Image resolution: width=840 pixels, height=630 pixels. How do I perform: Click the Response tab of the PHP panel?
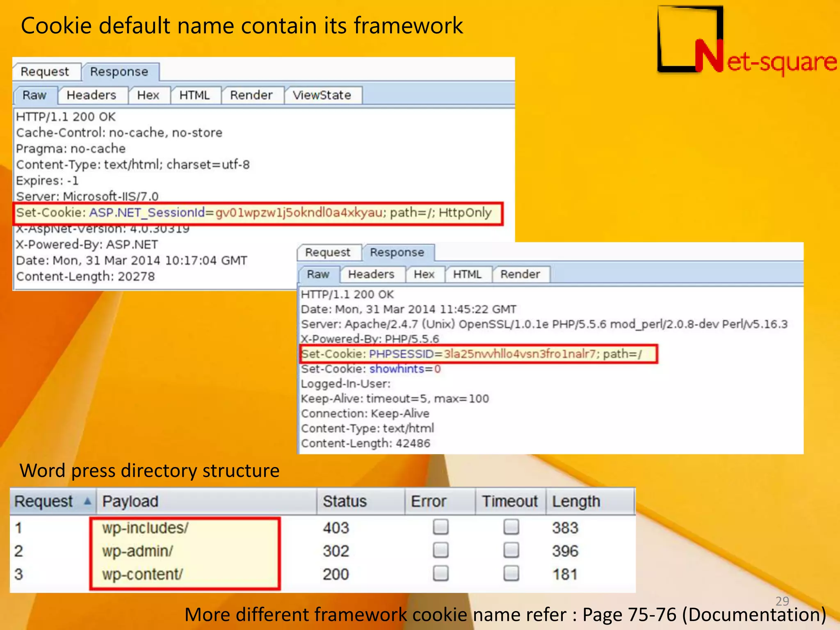point(397,252)
